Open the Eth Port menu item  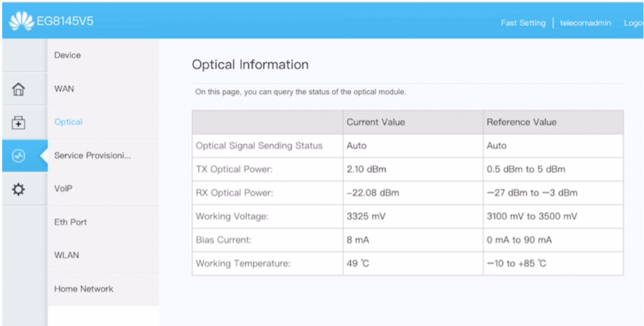70,222
